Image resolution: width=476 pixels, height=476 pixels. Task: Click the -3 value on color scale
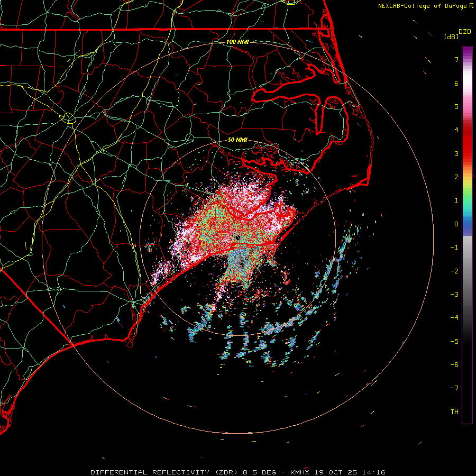454,295
